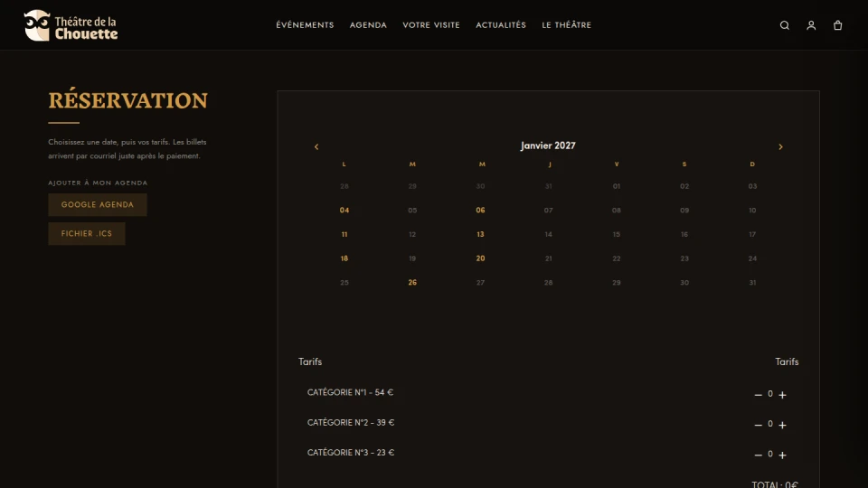The height and width of the screenshot is (488, 868).
Task: Click the Janvier 2027 month title
Action: (x=548, y=145)
